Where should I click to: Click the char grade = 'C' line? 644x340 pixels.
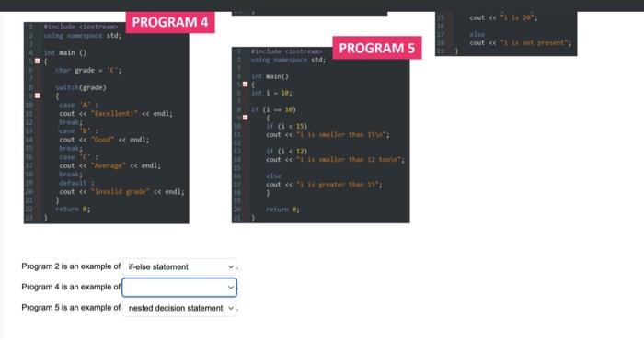tap(88, 70)
